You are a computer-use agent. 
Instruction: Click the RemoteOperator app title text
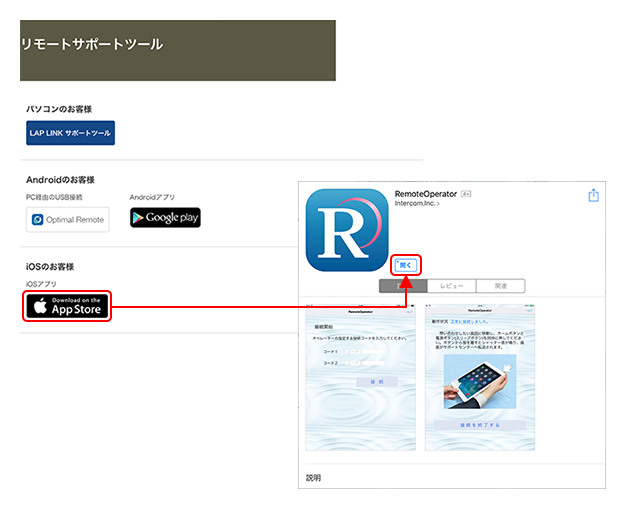pos(425,193)
